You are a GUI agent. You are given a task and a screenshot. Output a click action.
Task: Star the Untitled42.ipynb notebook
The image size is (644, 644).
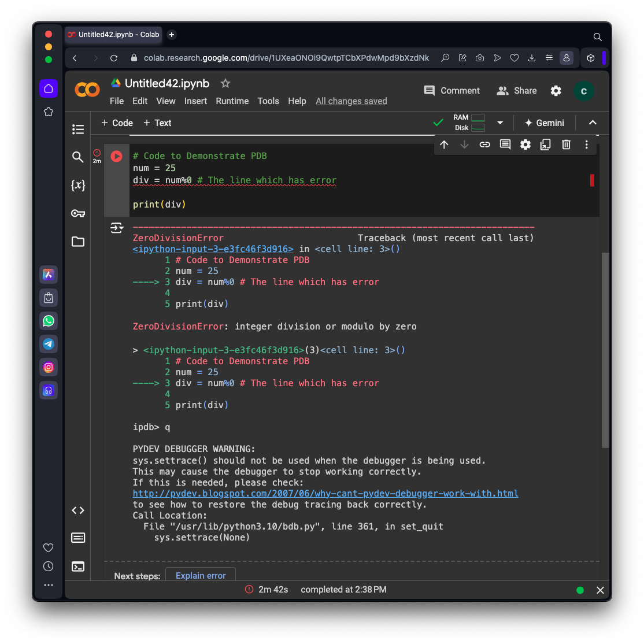[225, 83]
